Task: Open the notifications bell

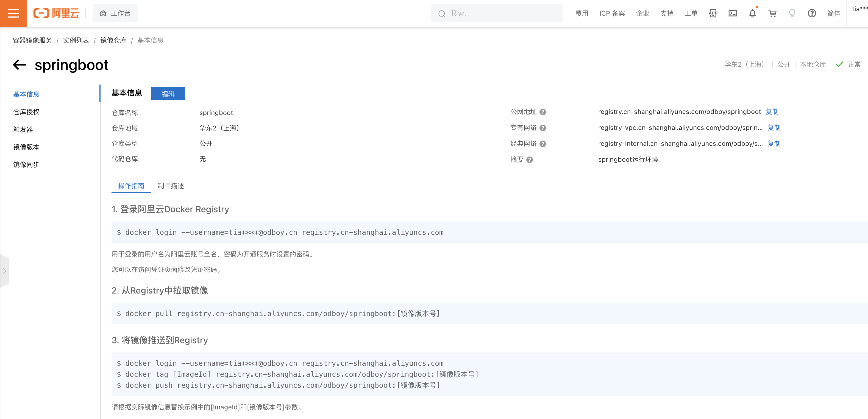Action: pos(752,13)
